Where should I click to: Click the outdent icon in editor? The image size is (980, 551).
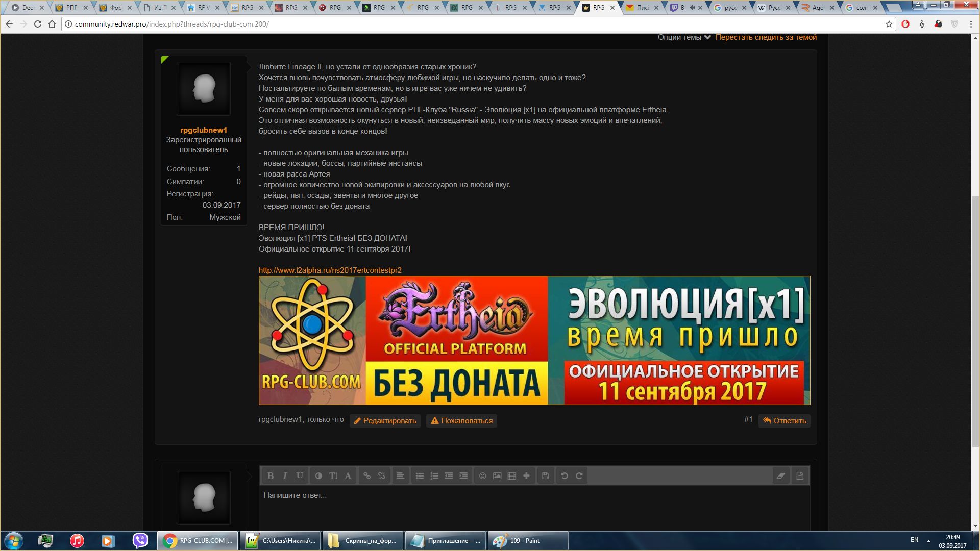[x=449, y=475]
